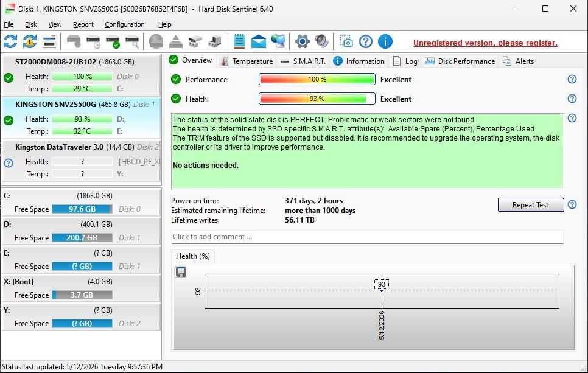Switch to the Temperature tab

point(247,61)
